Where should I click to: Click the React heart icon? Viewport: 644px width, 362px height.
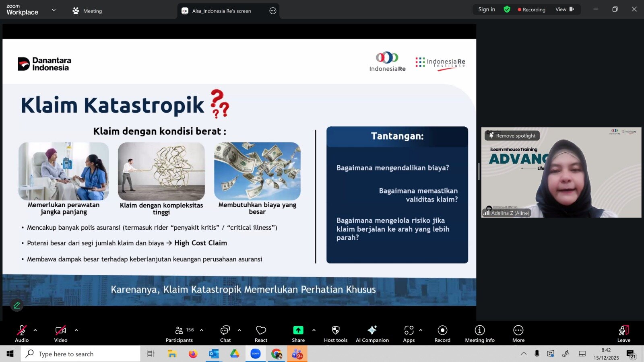coord(261,334)
